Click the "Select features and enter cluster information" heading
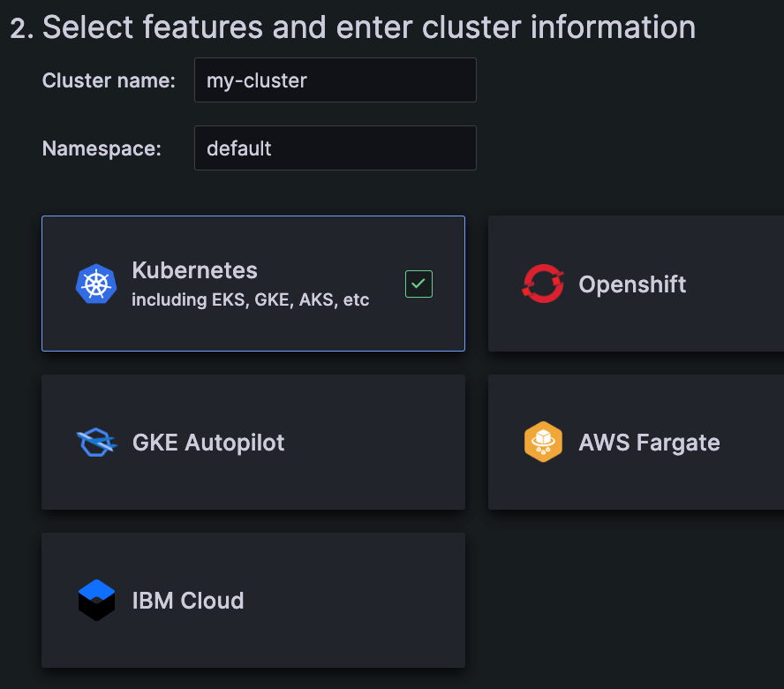Image resolution: width=784 pixels, height=689 pixels. (x=368, y=27)
